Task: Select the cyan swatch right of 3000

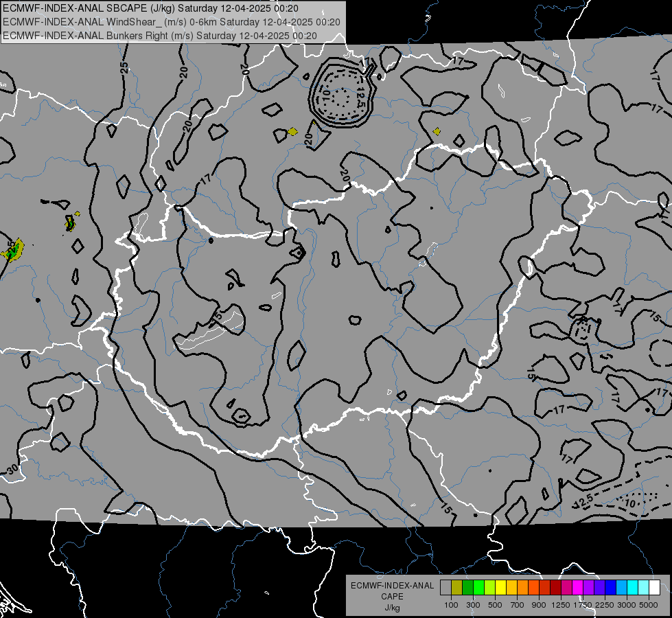Action: [633, 587]
